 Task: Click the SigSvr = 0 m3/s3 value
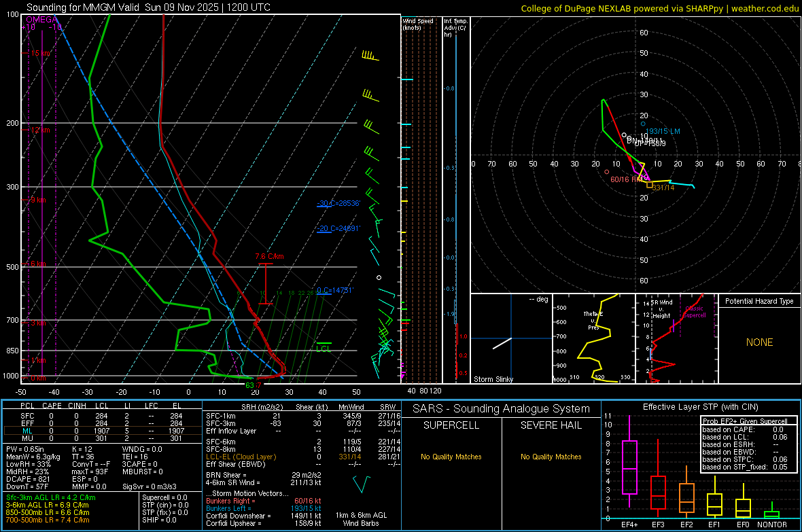click(150, 486)
